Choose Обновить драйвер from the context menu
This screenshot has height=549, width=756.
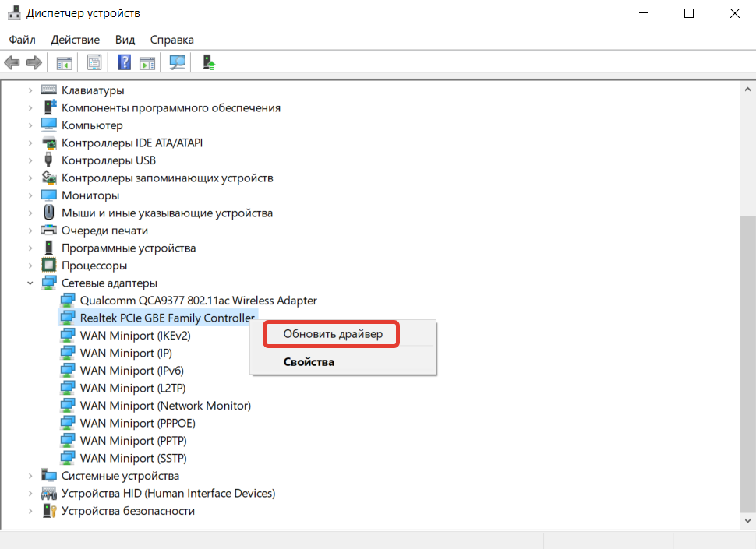coord(333,334)
